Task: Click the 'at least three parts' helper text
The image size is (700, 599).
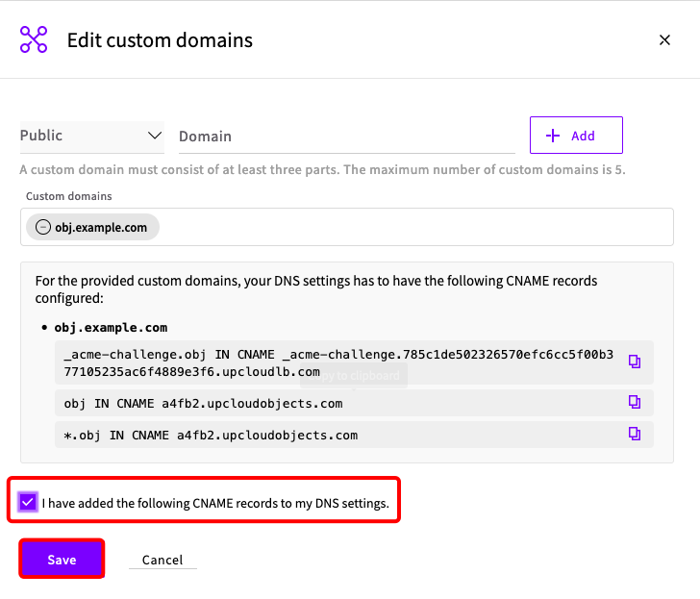Action: (x=322, y=169)
